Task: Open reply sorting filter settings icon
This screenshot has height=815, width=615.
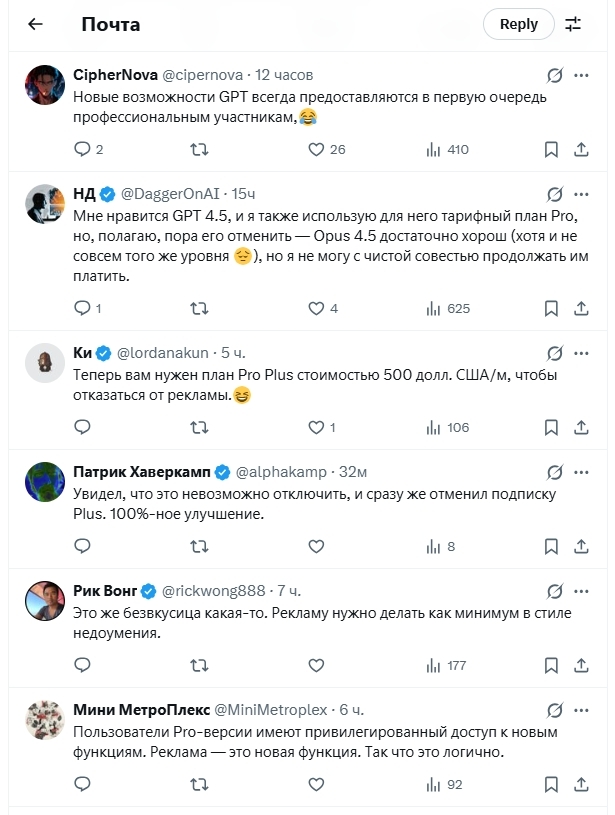Action: point(573,24)
